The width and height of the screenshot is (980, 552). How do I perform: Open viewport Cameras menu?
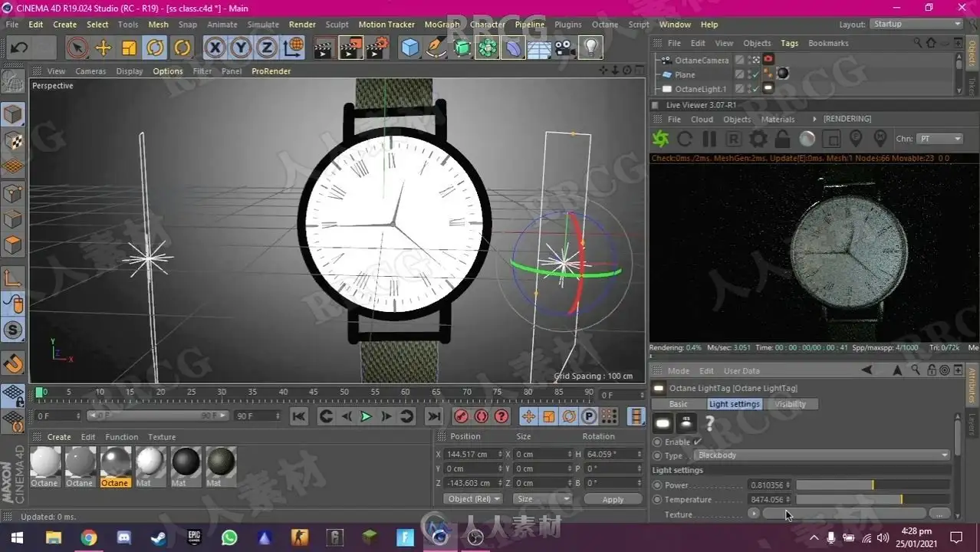tap(90, 71)
